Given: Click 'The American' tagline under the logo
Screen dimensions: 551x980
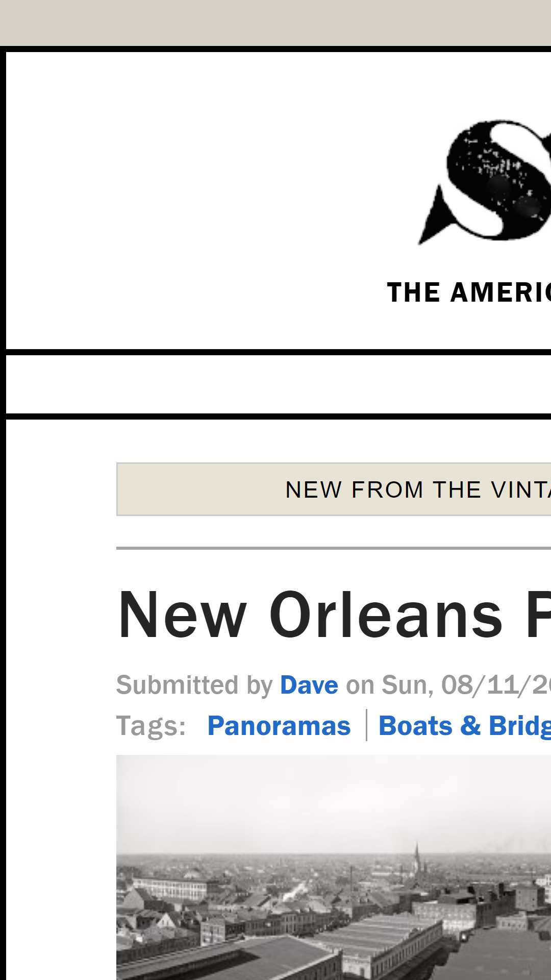Looking at the screenshot, I should [469, 293].
